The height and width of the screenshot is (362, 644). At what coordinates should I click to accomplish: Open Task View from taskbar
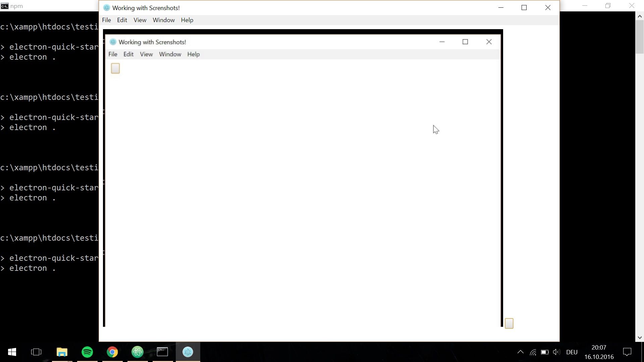[36, 352]
